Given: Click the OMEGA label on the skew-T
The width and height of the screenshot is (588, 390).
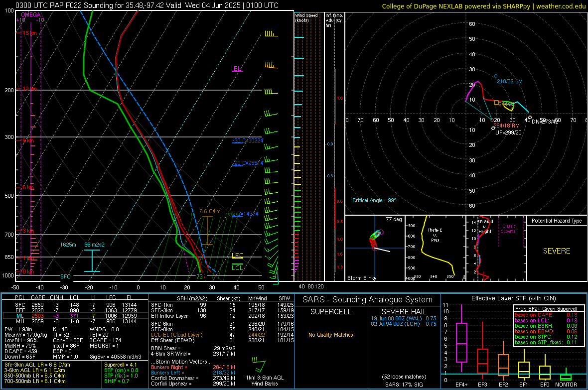Looking at the screenshot, I should pyautogui.click(x=31, y=14).
